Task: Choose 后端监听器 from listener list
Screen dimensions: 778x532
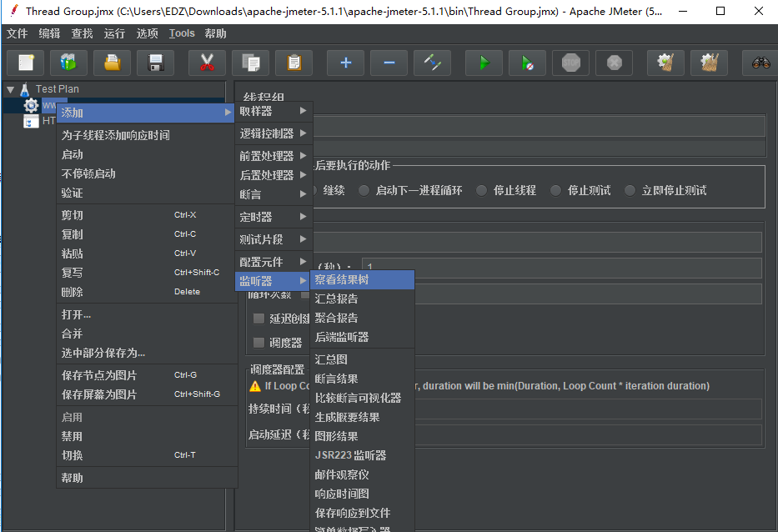Action: tap(362, 338)
